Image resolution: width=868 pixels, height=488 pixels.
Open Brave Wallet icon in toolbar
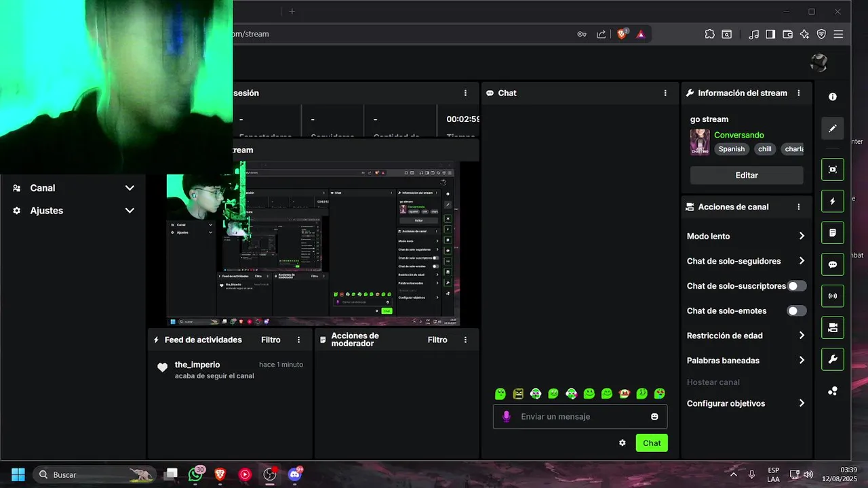(787, 34)
